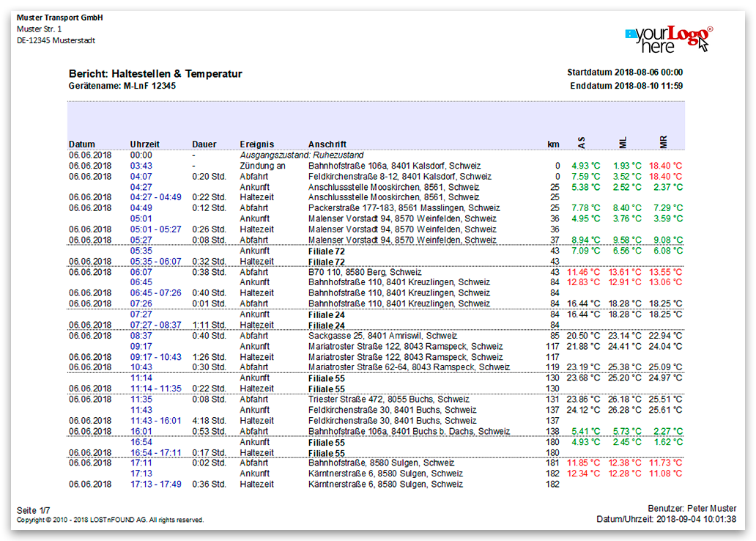Click the duration "0:36 Std."
The image size is (756, 541).
(210, 484)
